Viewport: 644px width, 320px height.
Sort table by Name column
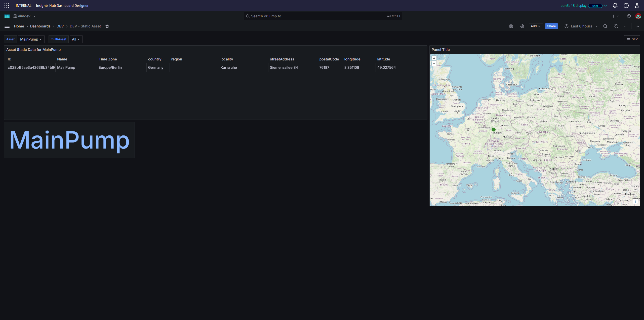62,59
